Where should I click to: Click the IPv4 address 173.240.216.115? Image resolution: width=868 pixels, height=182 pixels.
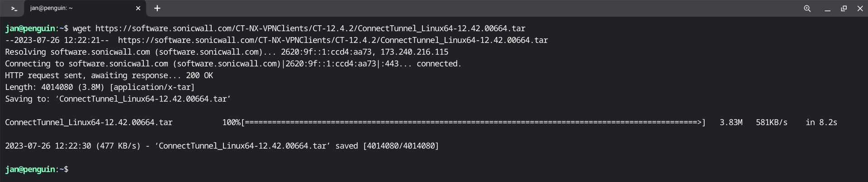[x=414, y=52]
